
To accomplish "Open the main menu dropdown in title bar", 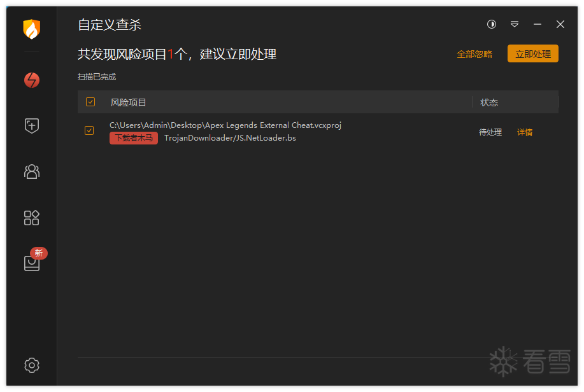I will coord(515,24).
